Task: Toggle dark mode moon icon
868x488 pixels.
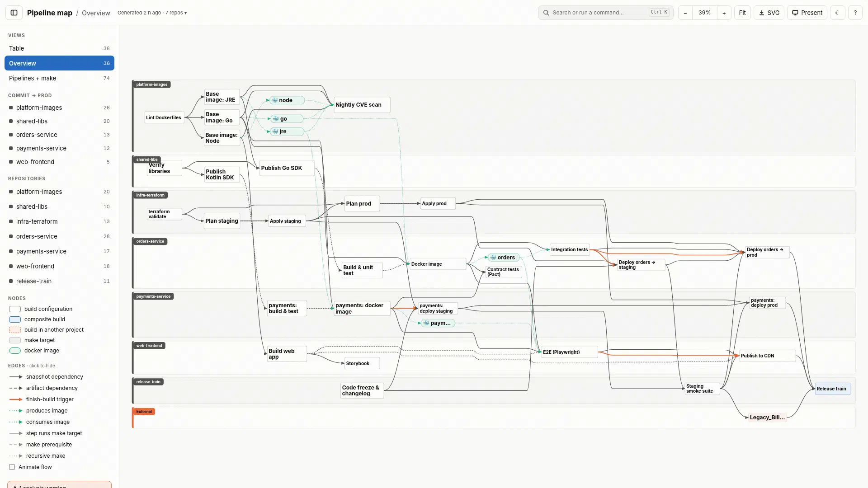Action: pyautogui.click(x=837, y=13)
